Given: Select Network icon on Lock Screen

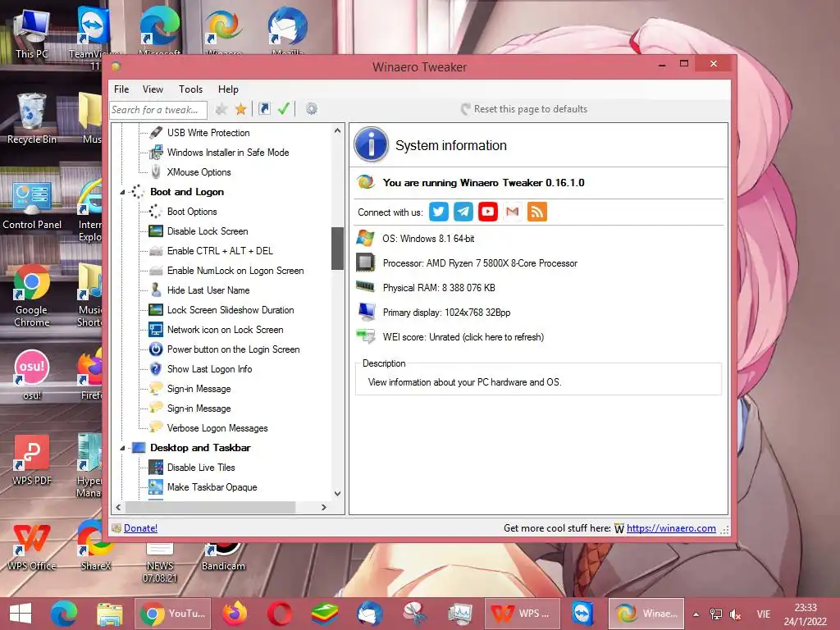Looking at the screenshot, I should pos(225,330).
